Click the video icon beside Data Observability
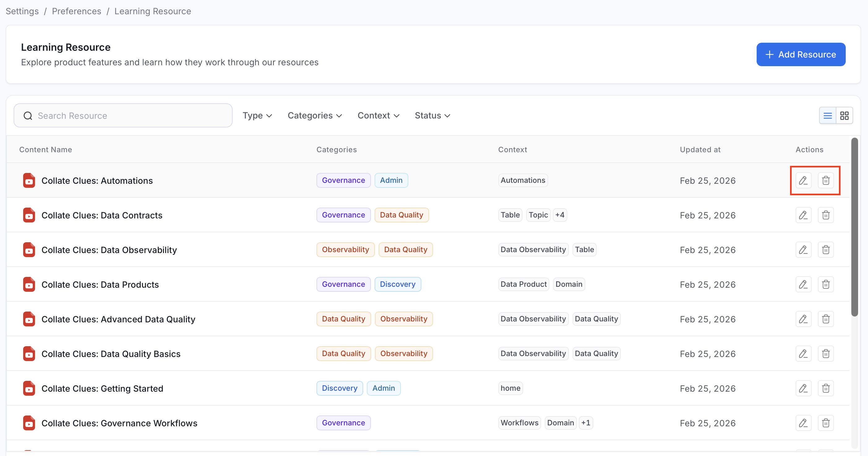Screen dimensions: 868x456 pos(29,250)
